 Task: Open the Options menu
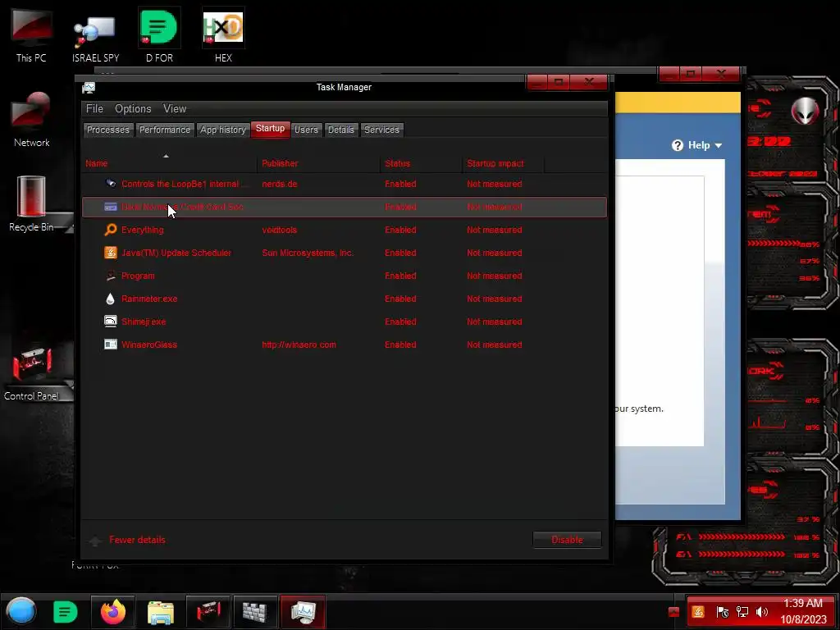coord(133,109)
